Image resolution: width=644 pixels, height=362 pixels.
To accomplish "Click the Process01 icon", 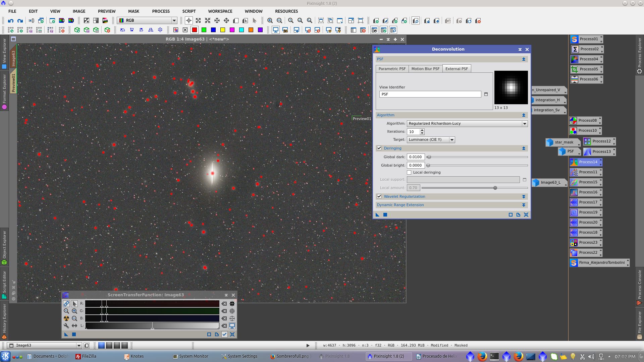I will click(586, 39).
